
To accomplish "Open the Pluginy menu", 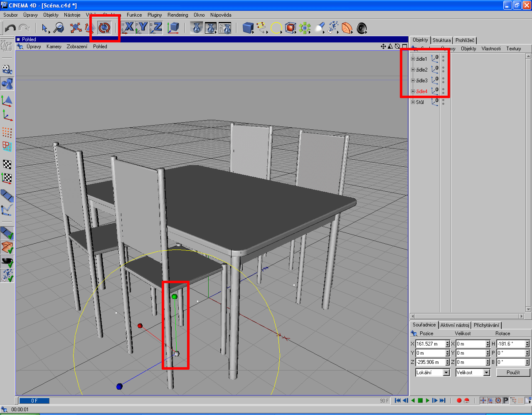I will click(155, 15).
